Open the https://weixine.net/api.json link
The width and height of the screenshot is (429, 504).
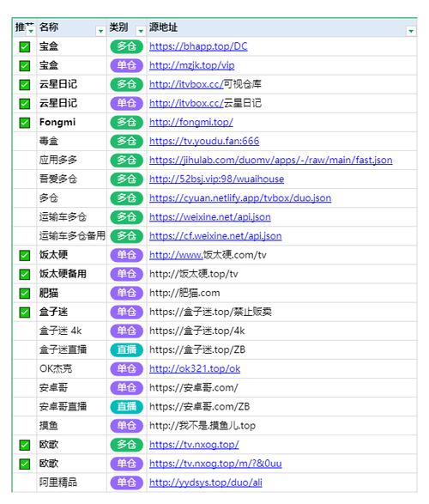tap(210, 217)
